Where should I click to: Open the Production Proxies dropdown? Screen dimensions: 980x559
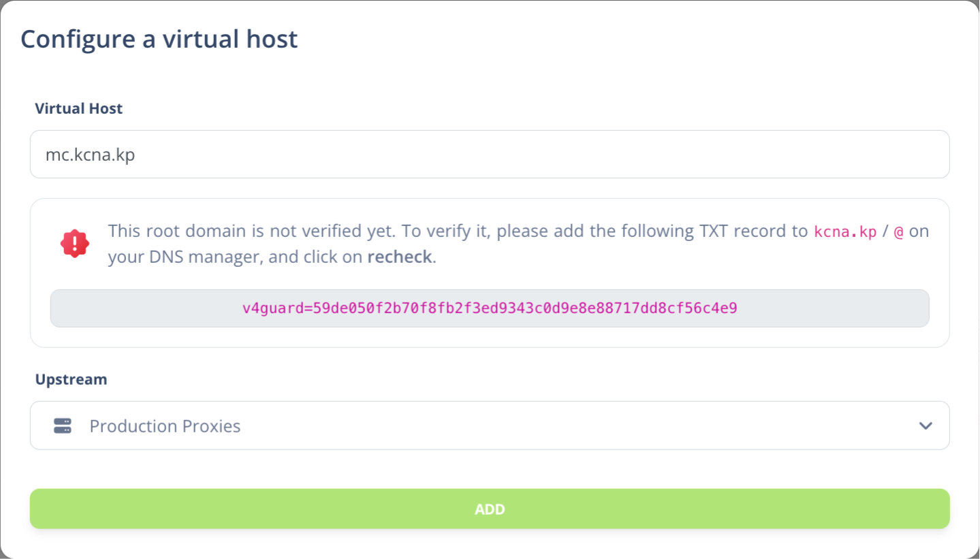coord(490,426)
